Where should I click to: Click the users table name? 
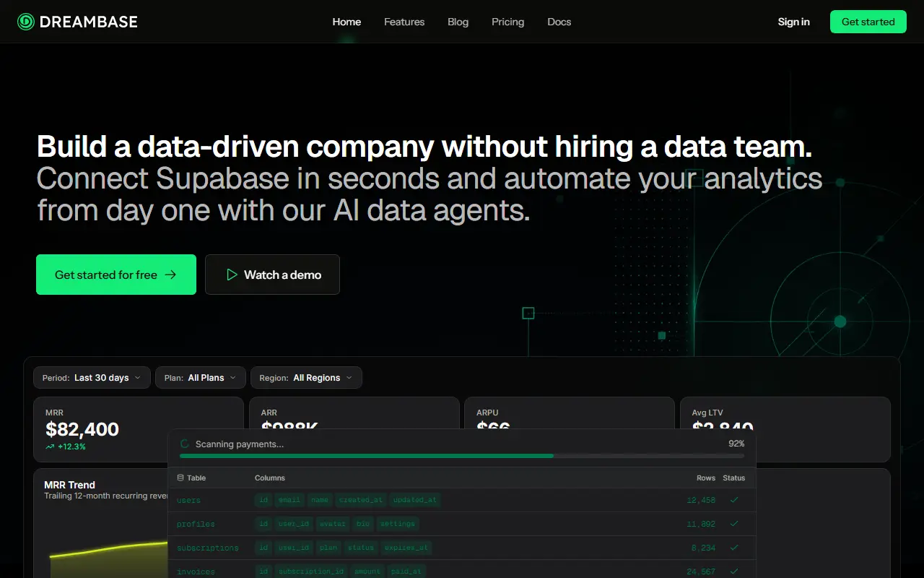coord(188,500)
